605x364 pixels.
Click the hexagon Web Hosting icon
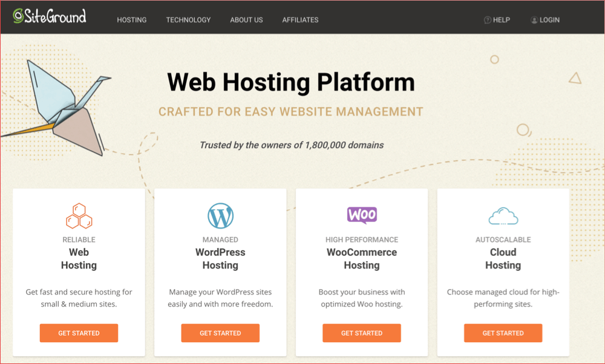coord(79,216)
